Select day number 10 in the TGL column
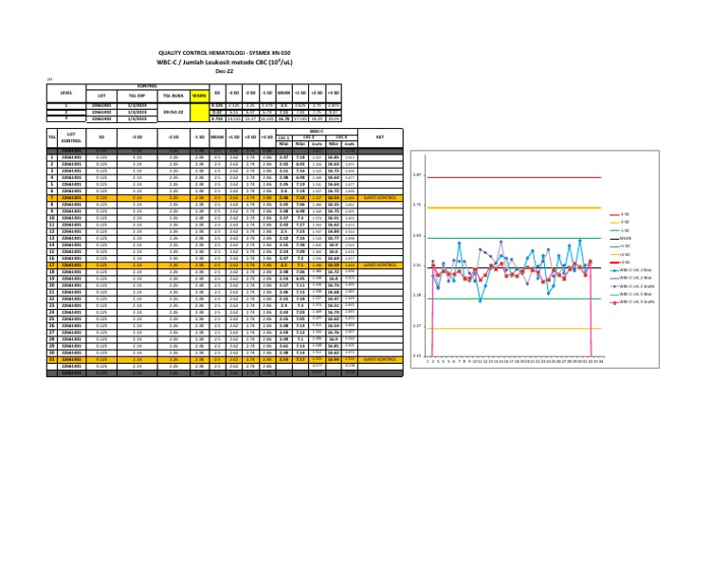Image resolution: width=728 pixels, height=562 pixels. click(x=51, y=218)
